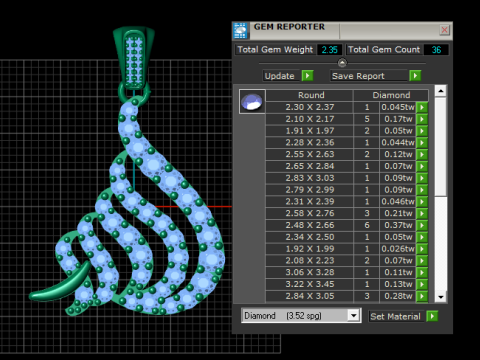
Task: Click the green arrow for 2.30 X 2.37 row
Action: [422, 107]
